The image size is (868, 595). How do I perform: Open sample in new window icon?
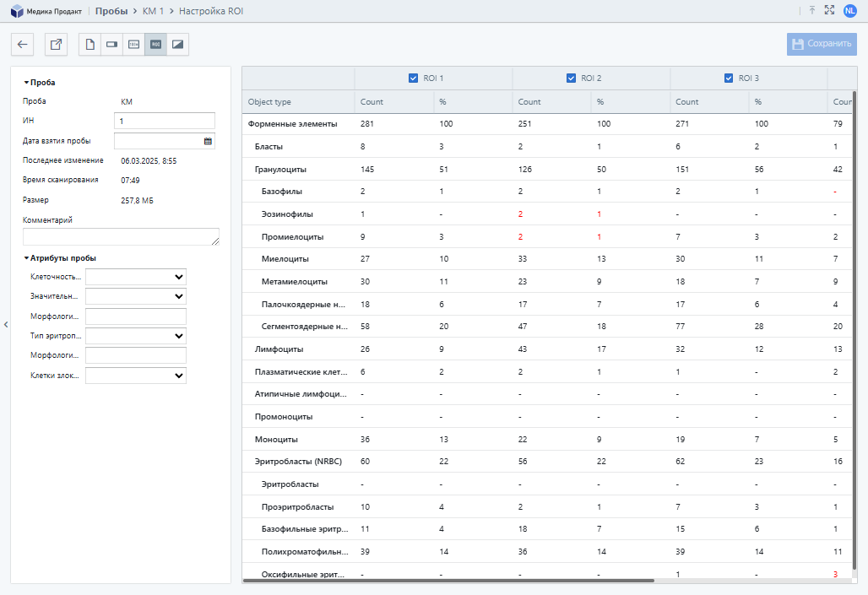(56, 44)
